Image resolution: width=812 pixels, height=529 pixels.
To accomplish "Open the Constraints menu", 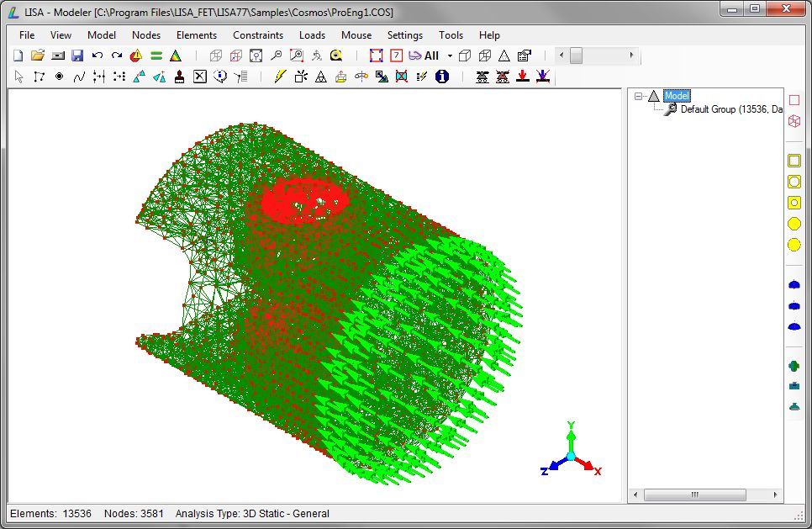I will click(x=258, y=35).
